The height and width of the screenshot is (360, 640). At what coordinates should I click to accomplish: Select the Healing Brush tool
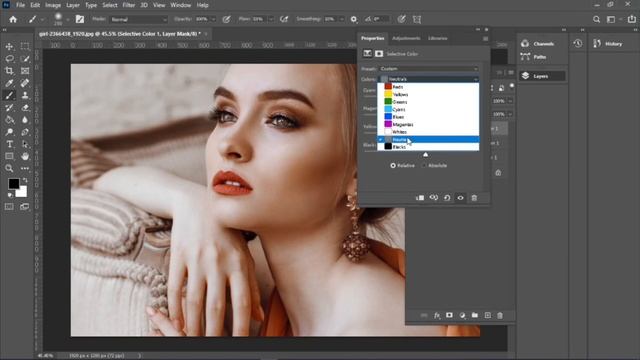[x=25, y=83]
